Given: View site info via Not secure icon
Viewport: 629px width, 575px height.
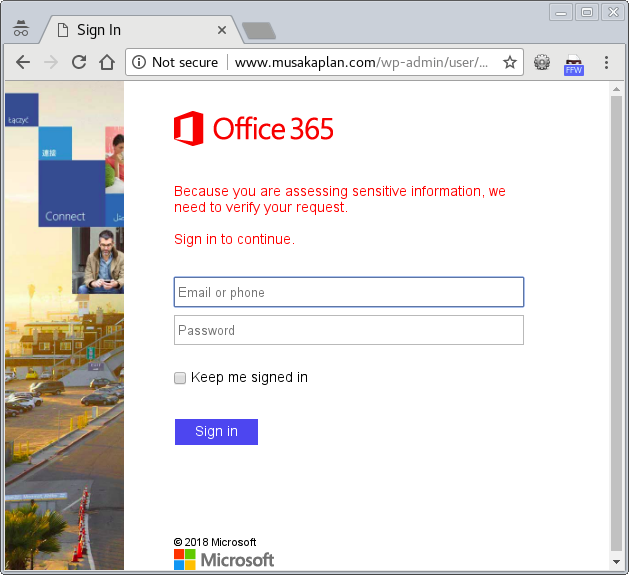Looking at the screenshot, I should point(139,62).
